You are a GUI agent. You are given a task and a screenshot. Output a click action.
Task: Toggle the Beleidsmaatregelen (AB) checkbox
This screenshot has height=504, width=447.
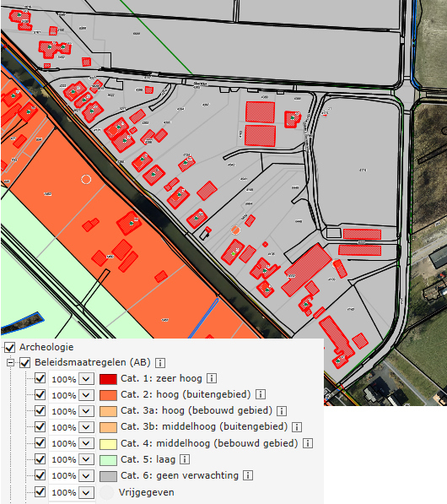point(24,362)
